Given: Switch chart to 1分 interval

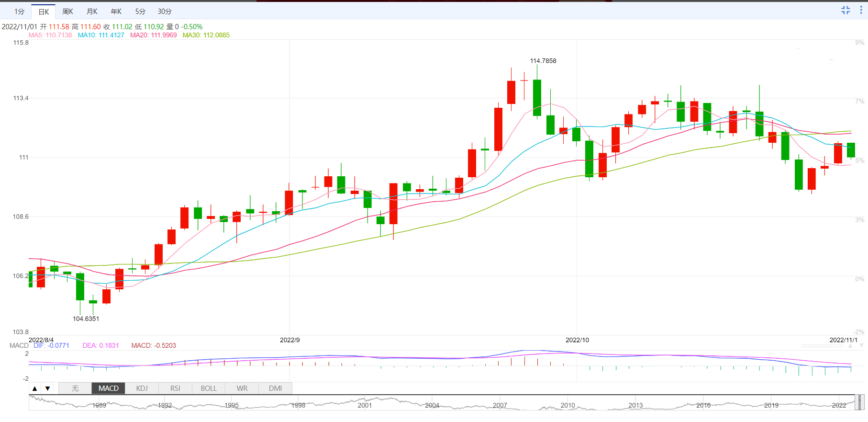Looking at the screenshot, I should [x=19, y=11].
